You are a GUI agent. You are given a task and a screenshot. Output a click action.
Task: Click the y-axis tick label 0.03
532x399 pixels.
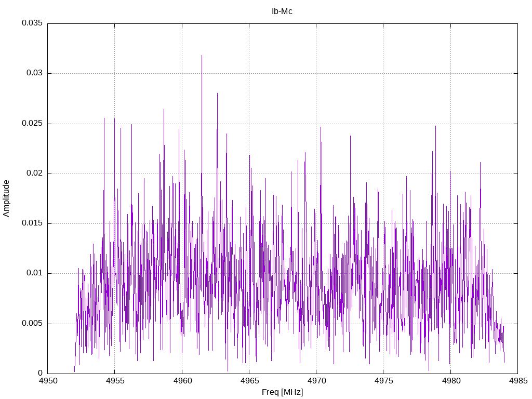tap(35, 73)
